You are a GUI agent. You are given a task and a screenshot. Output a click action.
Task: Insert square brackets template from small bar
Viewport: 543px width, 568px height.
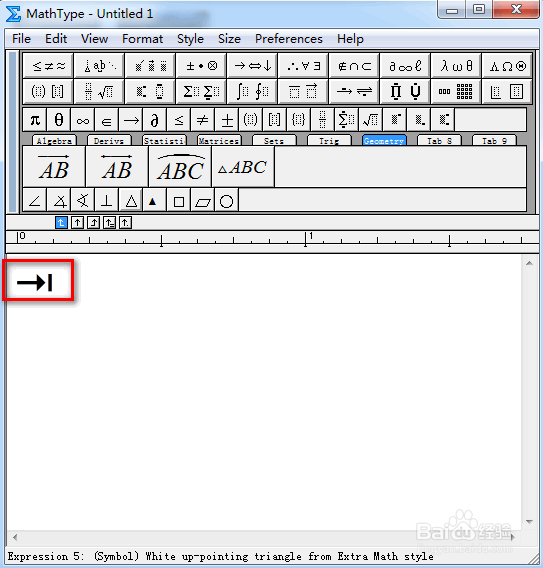tap(274, 120)
